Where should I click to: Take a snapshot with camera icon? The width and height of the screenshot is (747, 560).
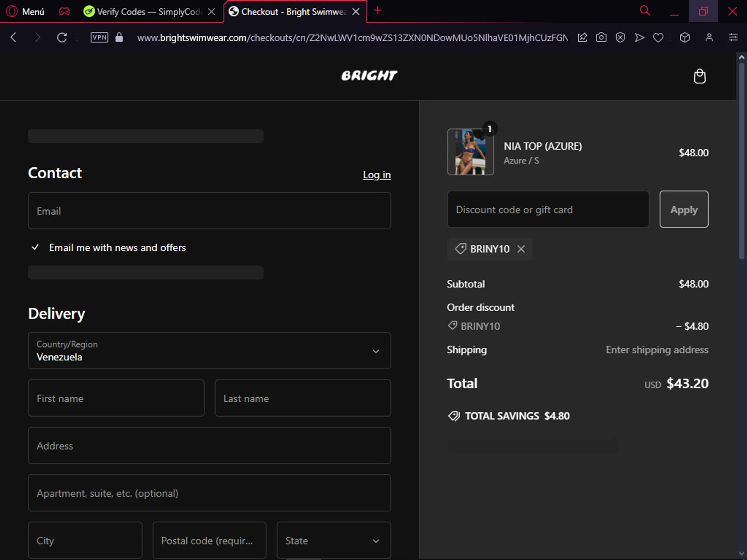pyautogui.click(x=601, y=37)
